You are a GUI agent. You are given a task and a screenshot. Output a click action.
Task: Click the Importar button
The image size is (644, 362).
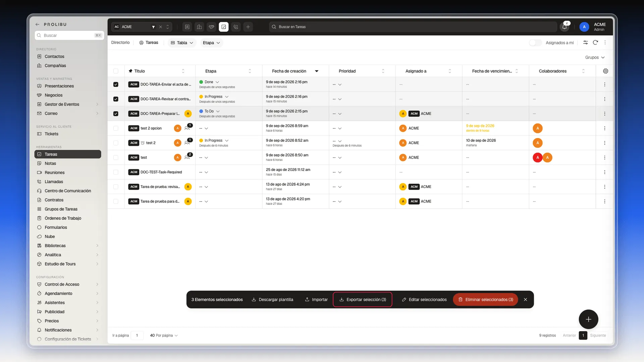coord(316,300)
